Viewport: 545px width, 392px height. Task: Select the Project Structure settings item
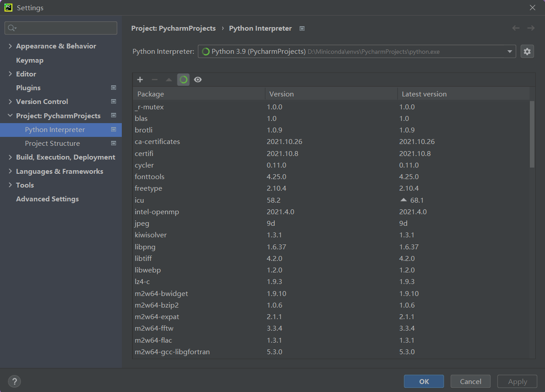[53, 143]
